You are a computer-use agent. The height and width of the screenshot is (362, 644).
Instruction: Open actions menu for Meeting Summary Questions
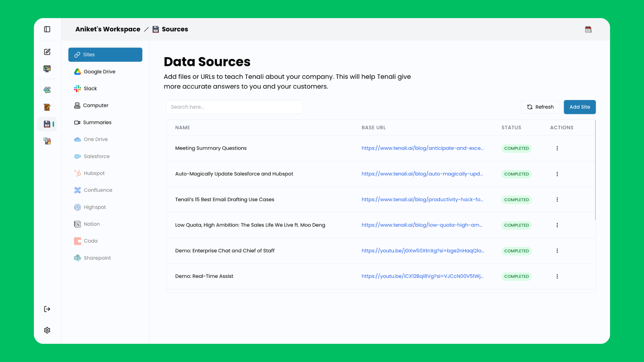557,148
